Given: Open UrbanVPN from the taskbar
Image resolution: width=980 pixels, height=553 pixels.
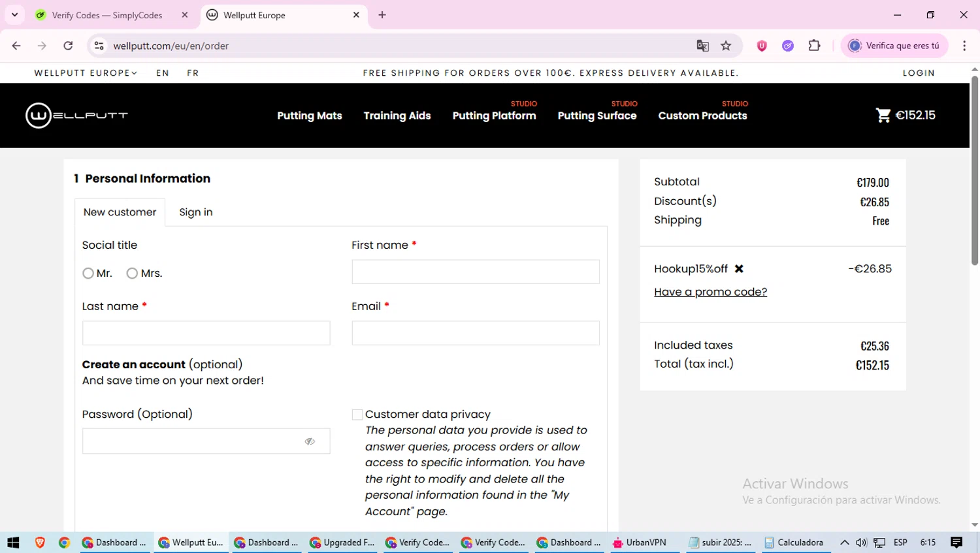Looking at the screenshot, I should (645, 543).
